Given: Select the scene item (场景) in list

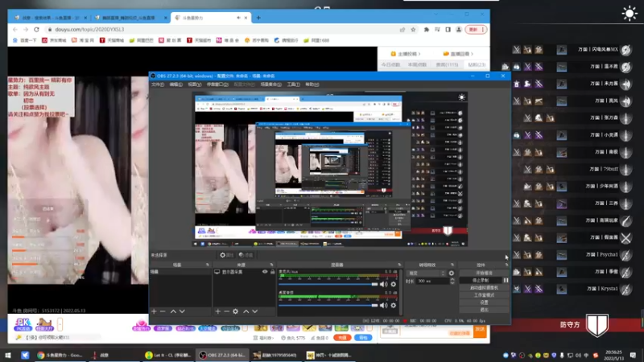Looking at the screenshot, I should (180, 272).
